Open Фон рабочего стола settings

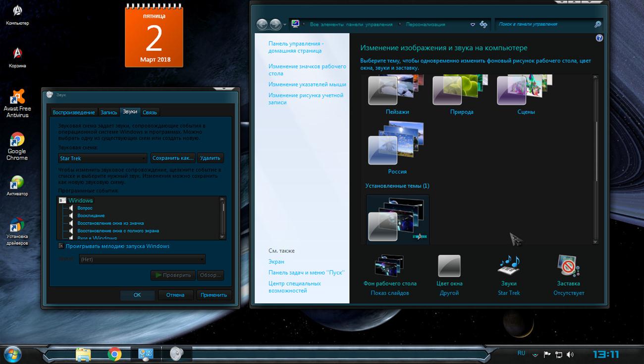(x=390, y=275)
